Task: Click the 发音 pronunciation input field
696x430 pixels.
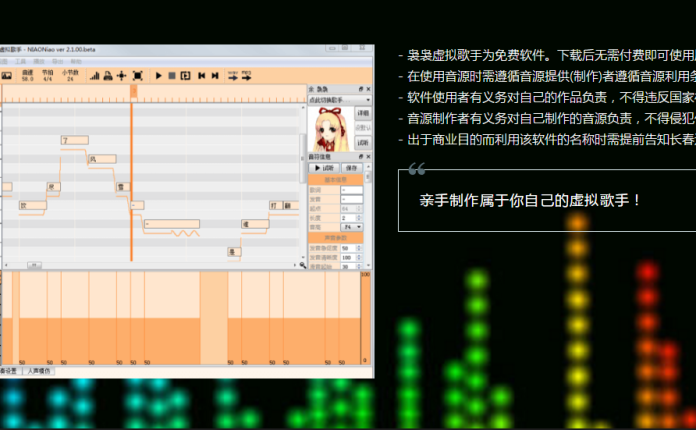Action: click(x=352, y=199)
